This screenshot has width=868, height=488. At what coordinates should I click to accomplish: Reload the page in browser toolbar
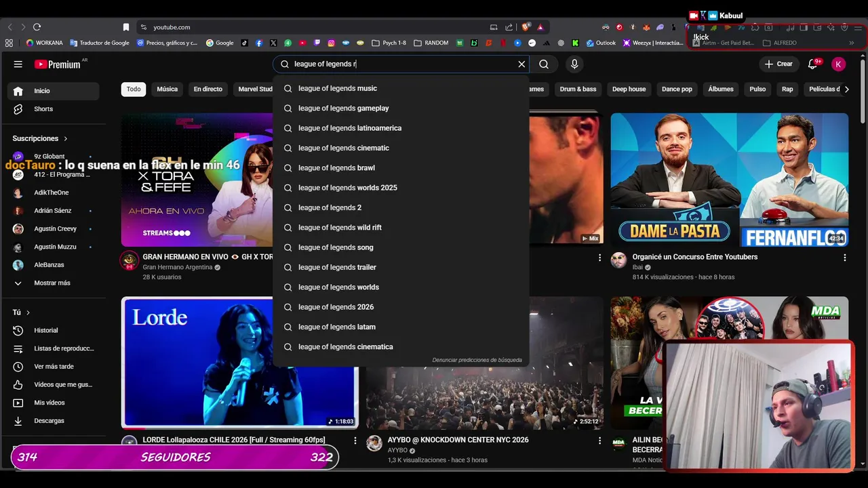(x=37, y=27)
